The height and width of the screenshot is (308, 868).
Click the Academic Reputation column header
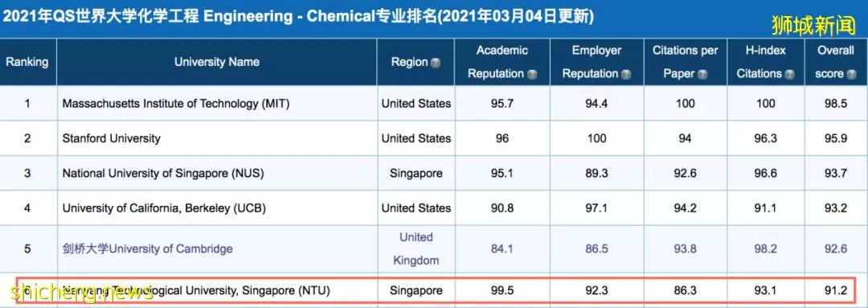pos(502,62)
